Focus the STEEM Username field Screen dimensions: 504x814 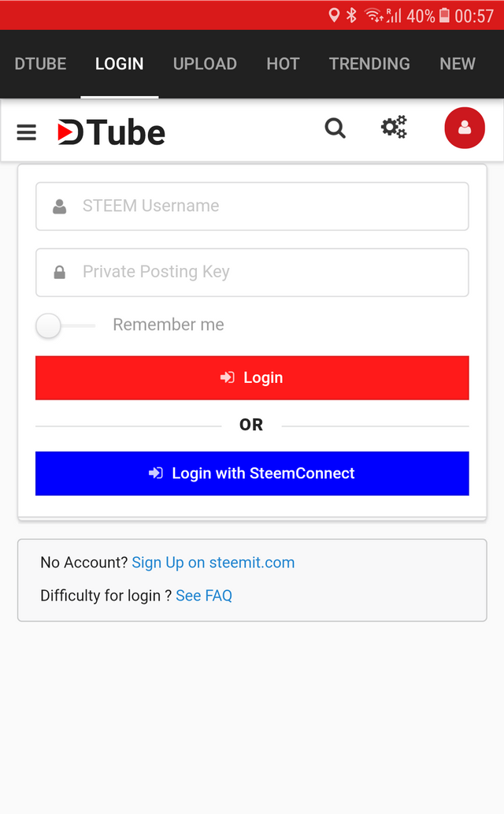point(252,206)
